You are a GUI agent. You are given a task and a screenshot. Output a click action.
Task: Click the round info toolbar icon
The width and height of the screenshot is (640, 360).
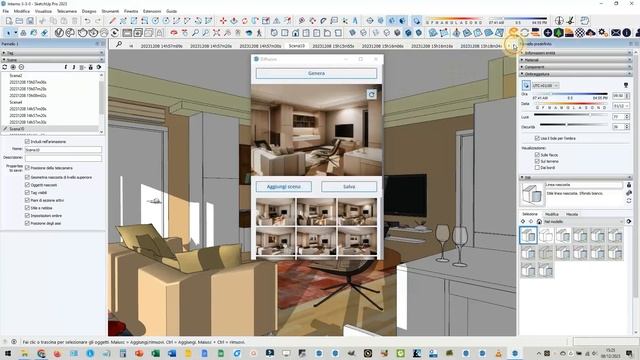tap(627, 33)
